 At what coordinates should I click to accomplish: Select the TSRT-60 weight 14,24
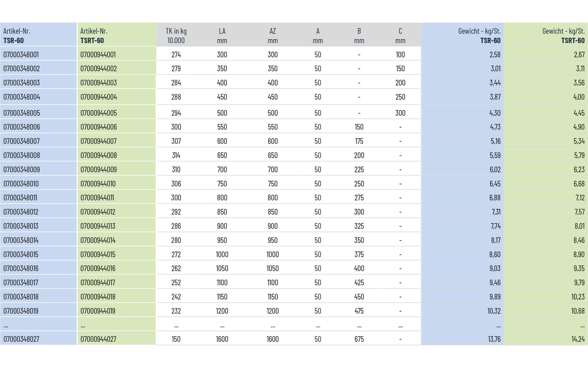[578, 339]
